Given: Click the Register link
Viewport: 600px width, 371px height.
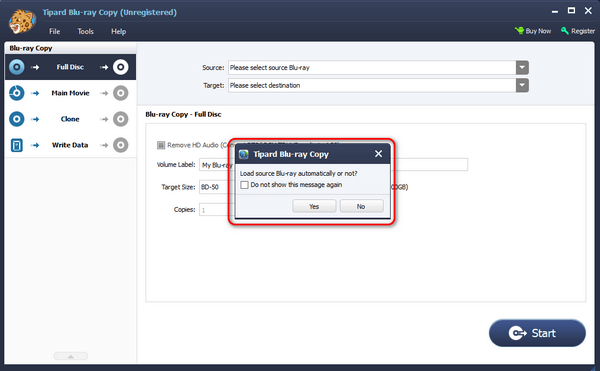Looking at the screenshot, I should [x=578, y=31].
